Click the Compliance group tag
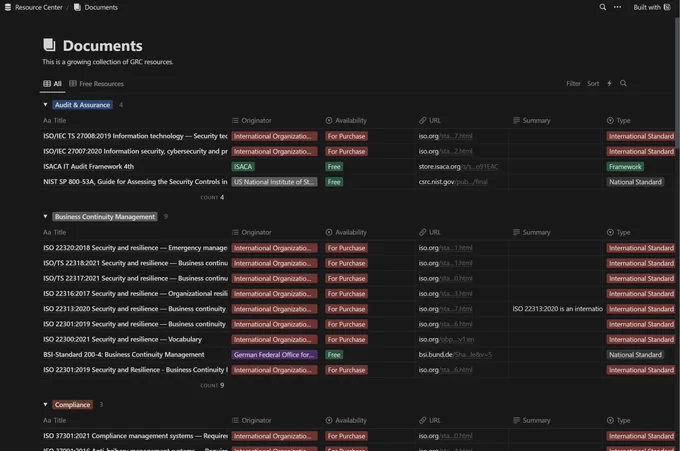The height and width of the screenshot is (451, 680). click(72, 405)
